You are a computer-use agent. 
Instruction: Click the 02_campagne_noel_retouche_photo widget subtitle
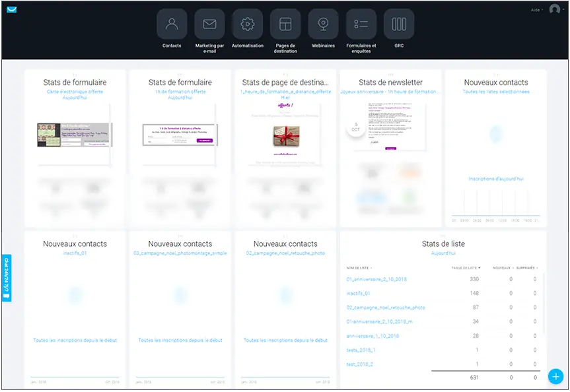[285, 253]
